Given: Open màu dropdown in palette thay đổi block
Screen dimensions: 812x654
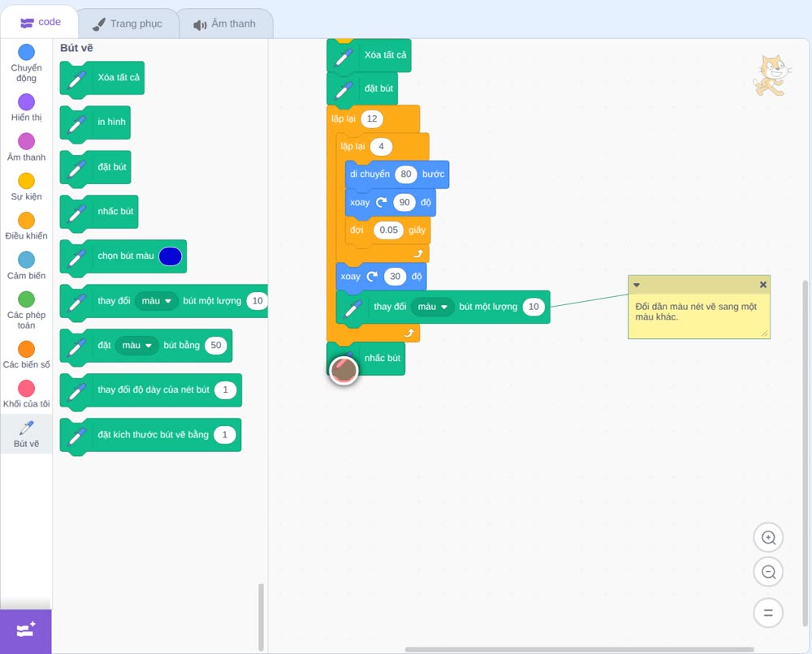Looking at the screenshot, I should (157, 300).
